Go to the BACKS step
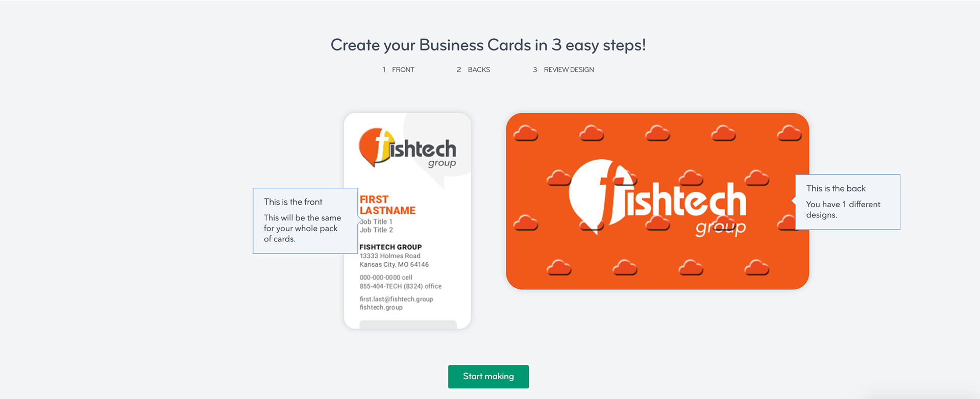Viewport: 980px width, 399px height. tap(479, 70)
